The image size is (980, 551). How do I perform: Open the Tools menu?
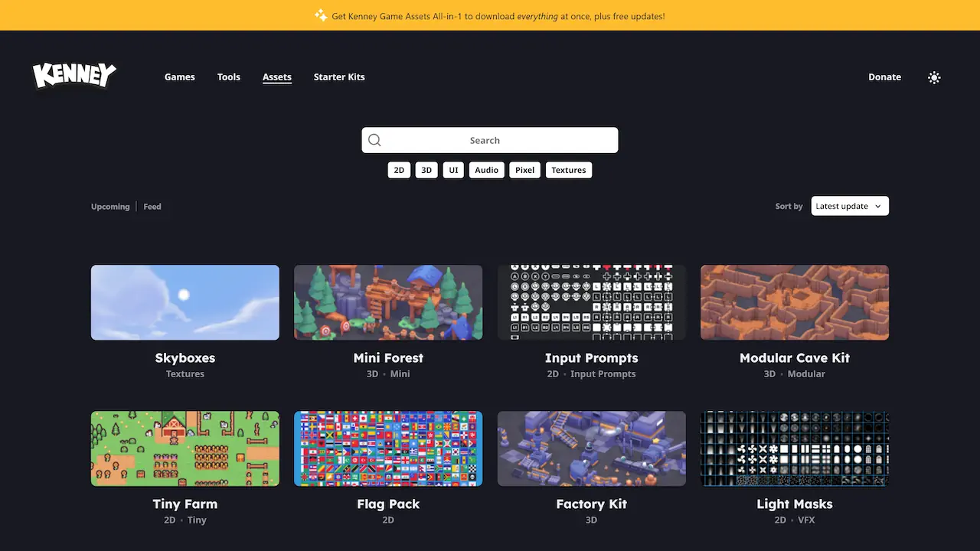coord(229,77)
